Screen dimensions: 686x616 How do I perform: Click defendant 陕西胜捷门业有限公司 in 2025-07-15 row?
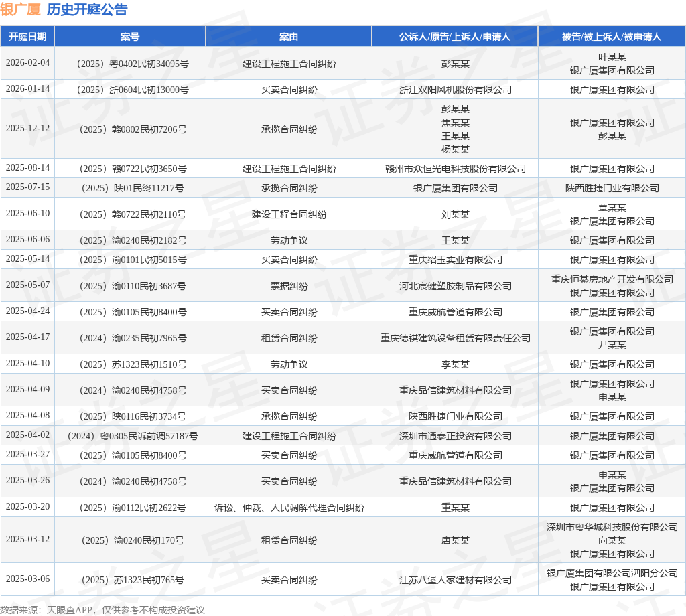[x=612, y=188]
